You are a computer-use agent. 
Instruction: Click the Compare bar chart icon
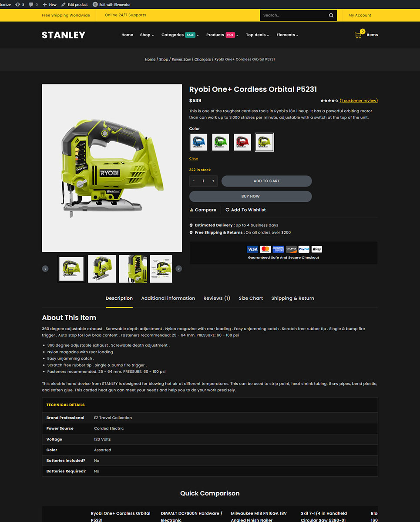pyautogui.click(x=192, y=210)
